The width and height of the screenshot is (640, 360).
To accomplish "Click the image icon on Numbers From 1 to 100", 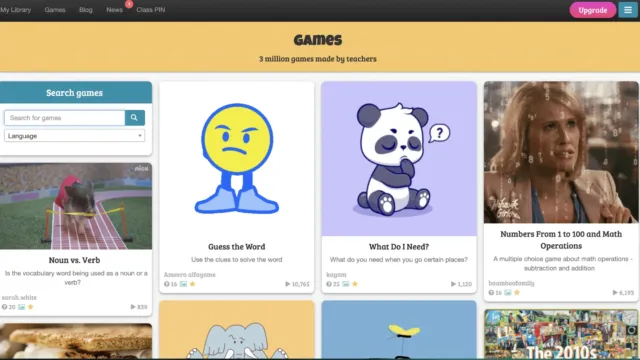I will 508,292.
